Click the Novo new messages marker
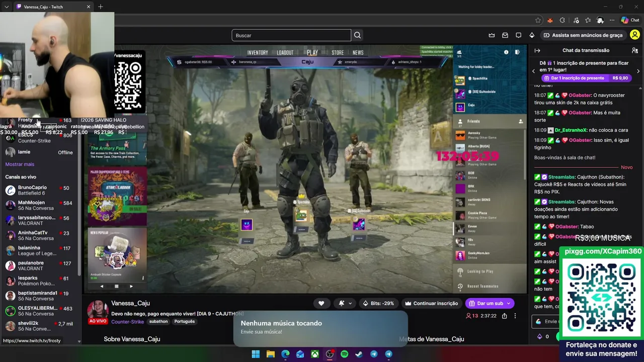The image size is (644, 362). click(x=626, y=167)
